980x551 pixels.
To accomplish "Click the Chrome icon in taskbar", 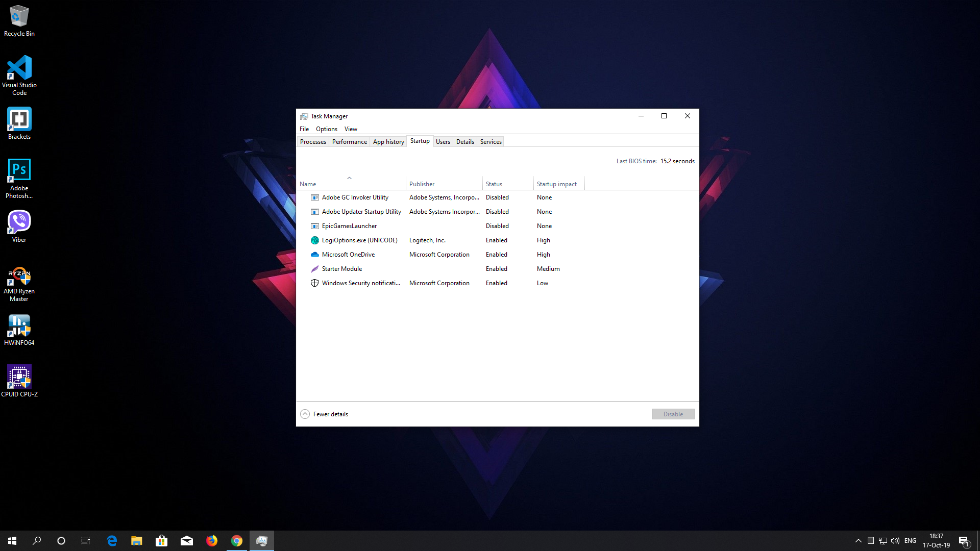I will coord(237,541).
